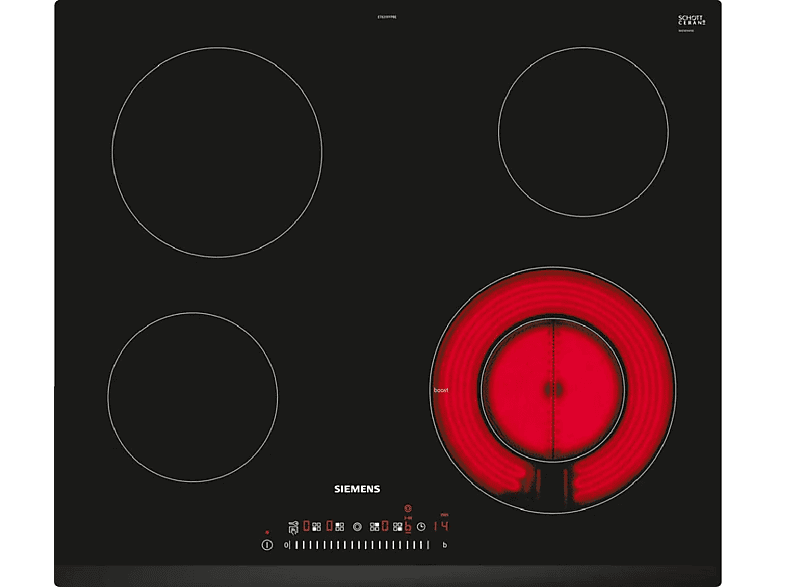Image resolution: width=786 pixels, height=587 pixels.
Task: Tap the childproof lock/cleaning hand symbol
Action: 293,528
